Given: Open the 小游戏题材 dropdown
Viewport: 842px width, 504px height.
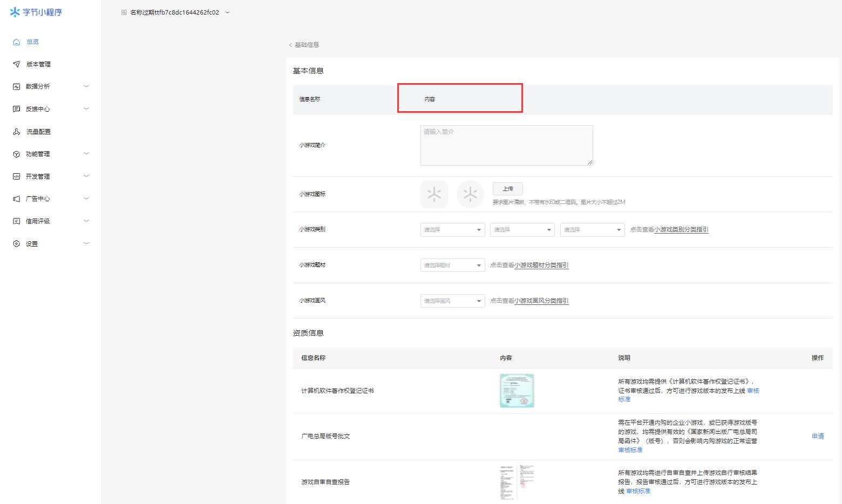Looking at the screenshot, I should (x=452, y=265).
